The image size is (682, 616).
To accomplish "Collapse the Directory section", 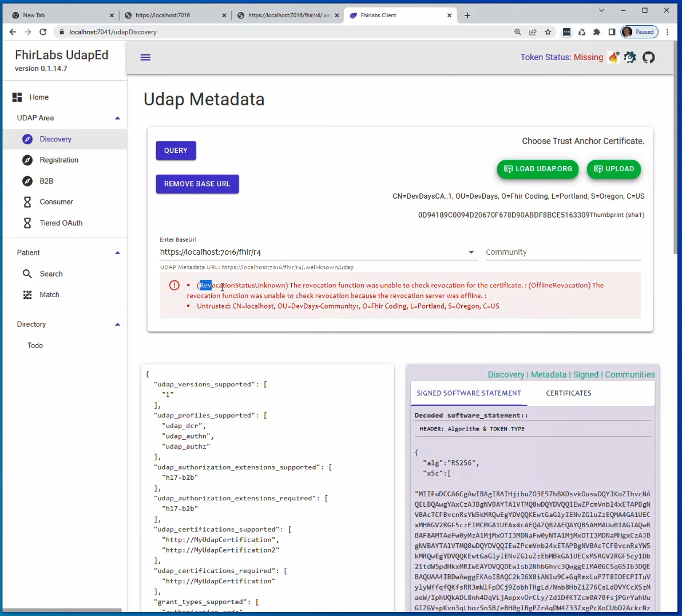I will pos(117,324).
